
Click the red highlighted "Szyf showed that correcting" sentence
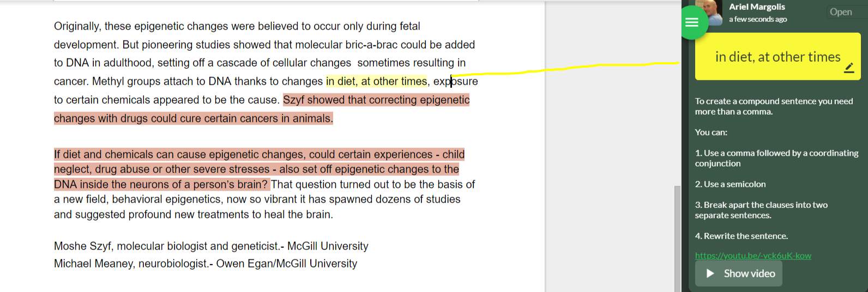pos(376,100)
